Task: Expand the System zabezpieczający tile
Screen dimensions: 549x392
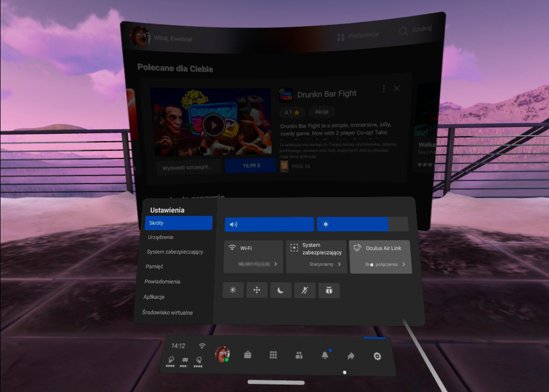Action: [316, 257]
